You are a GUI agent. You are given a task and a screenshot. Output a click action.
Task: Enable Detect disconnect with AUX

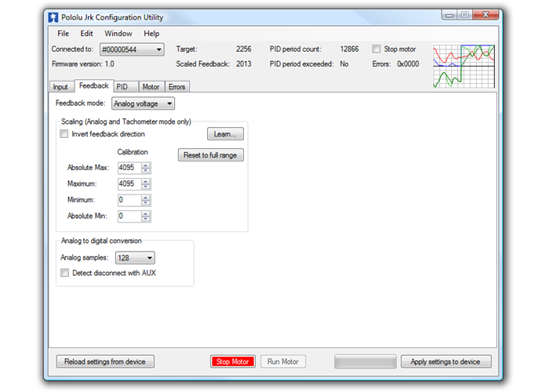[x=64, y=273]
